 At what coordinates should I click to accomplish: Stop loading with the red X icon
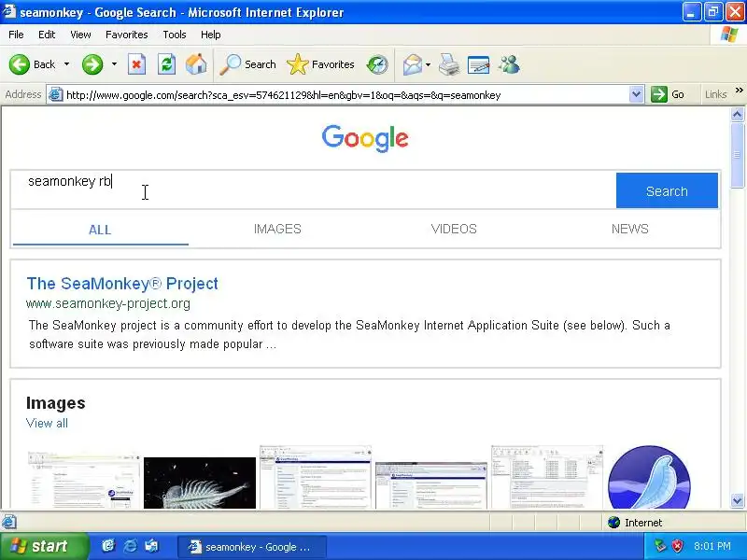pos(136,64)
